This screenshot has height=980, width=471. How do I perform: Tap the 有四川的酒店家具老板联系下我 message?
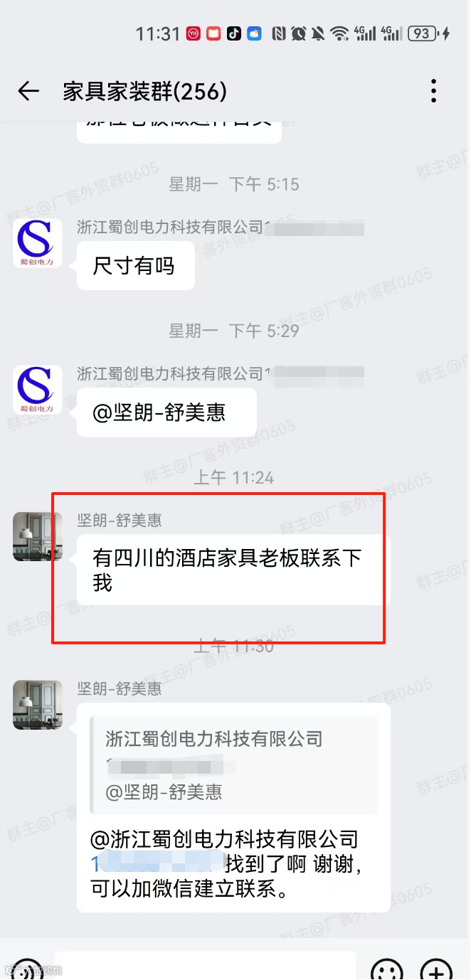(233, 570)
